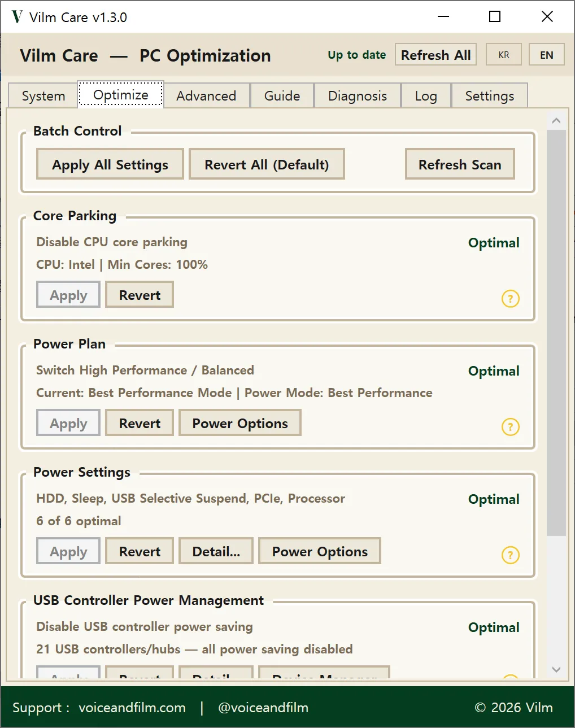The width and height of the screenshot is (575, 728).
Task: Click Apply All Settings
Action: point(110,164)
